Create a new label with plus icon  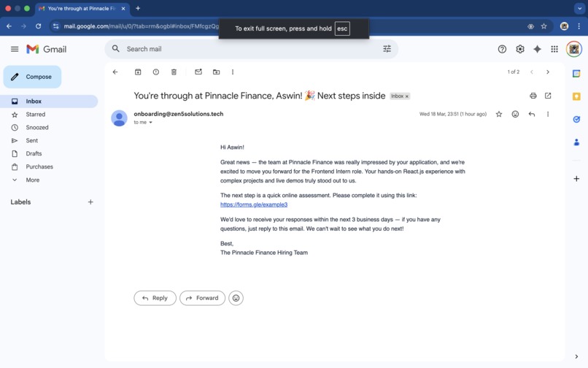point(90,202)
